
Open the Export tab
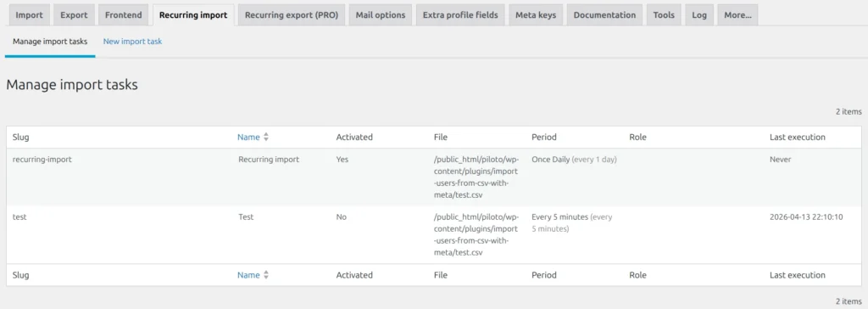pos(74,15)
